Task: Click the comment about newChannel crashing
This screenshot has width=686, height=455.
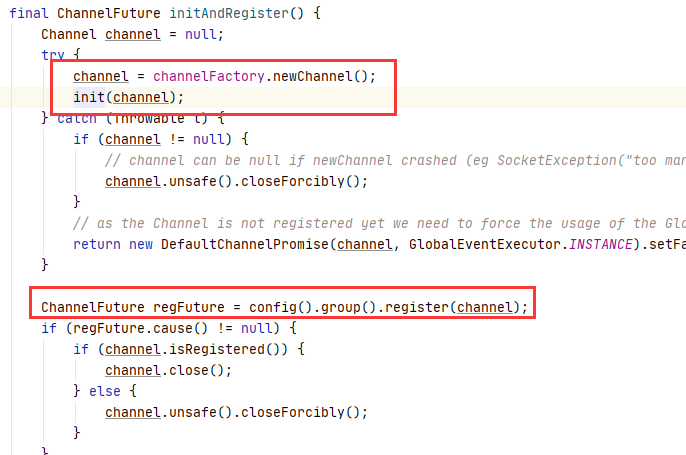Action: [x=396, y=160]
